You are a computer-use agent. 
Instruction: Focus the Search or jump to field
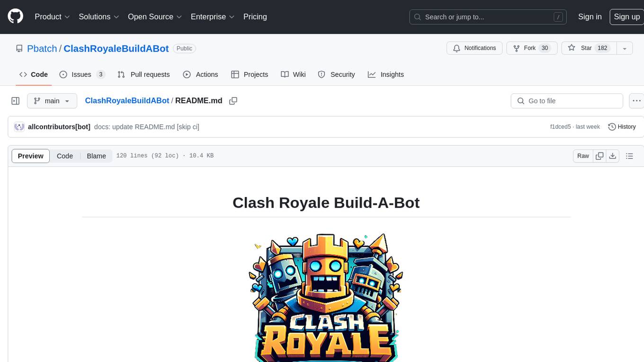489,17
